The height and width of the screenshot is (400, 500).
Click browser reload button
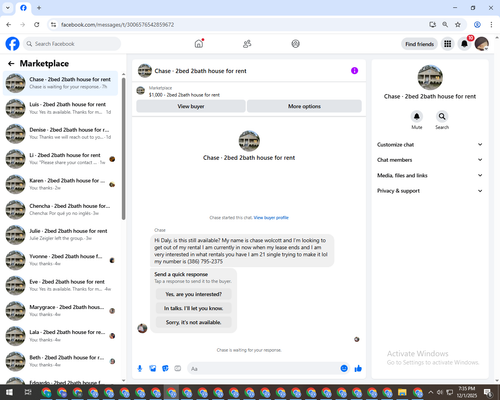point(37,25)
